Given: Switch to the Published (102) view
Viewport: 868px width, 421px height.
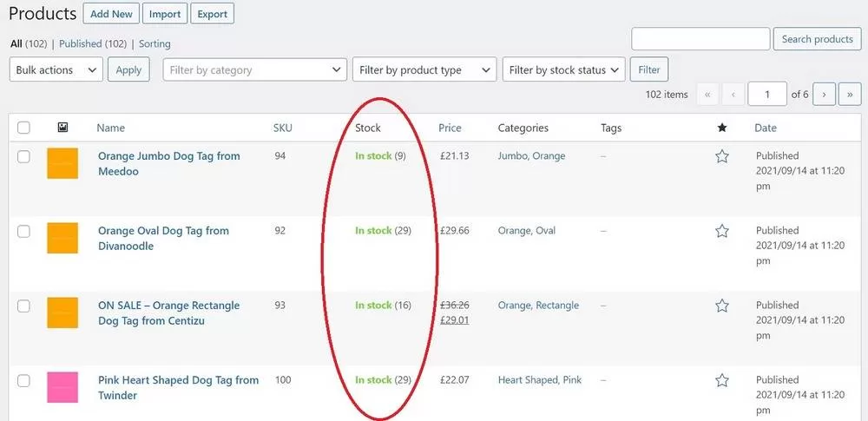Looking at the screenshot, I should [92, 43].
